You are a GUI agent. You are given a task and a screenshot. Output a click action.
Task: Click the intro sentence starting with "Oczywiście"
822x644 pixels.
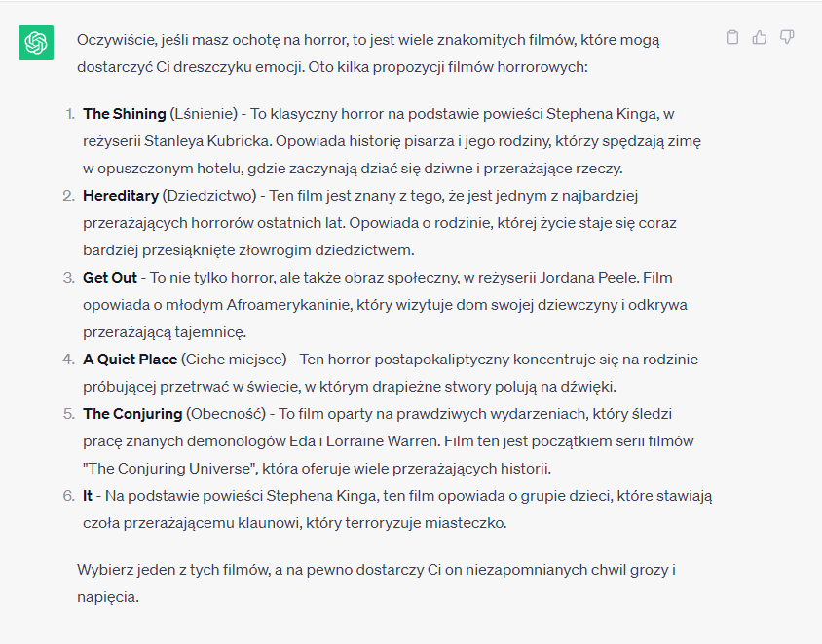pos(368,41)
